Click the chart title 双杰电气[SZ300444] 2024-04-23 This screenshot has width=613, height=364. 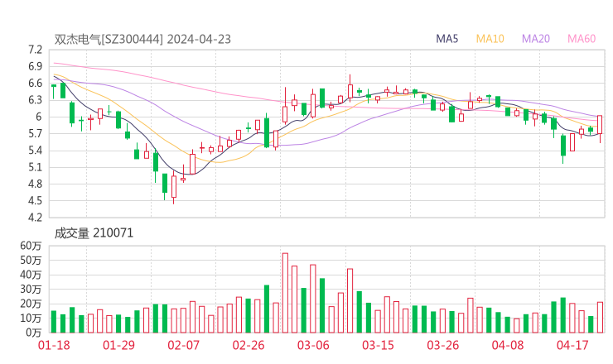coord(142,39)
